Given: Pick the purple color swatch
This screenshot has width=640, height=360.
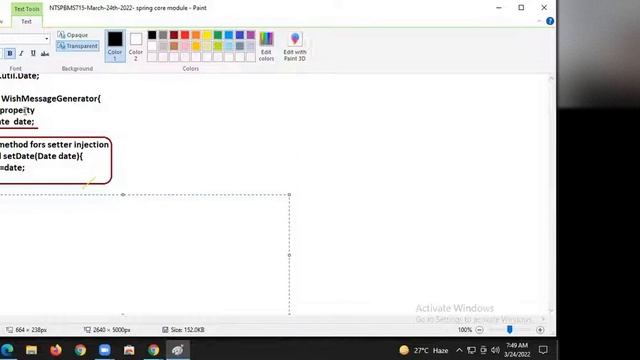Looking at the screenshot, I should [251, 35].
